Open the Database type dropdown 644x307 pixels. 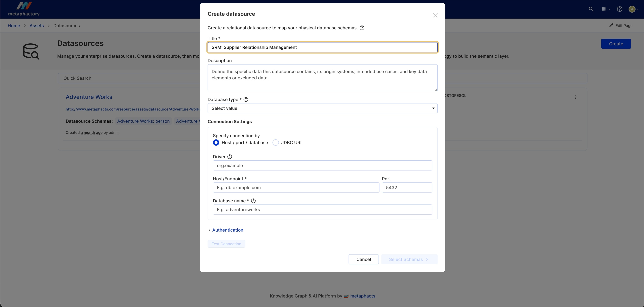coord(322,108)
